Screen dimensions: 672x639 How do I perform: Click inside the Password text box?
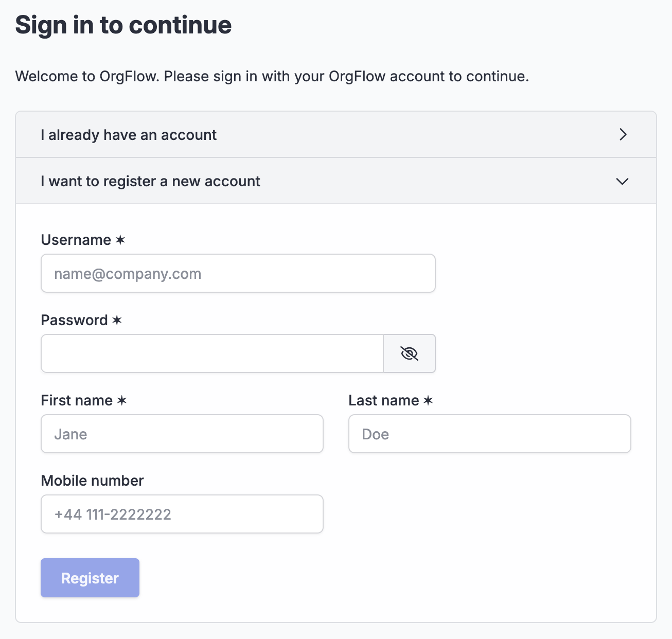pyautogui.click(x=212, y=353)
